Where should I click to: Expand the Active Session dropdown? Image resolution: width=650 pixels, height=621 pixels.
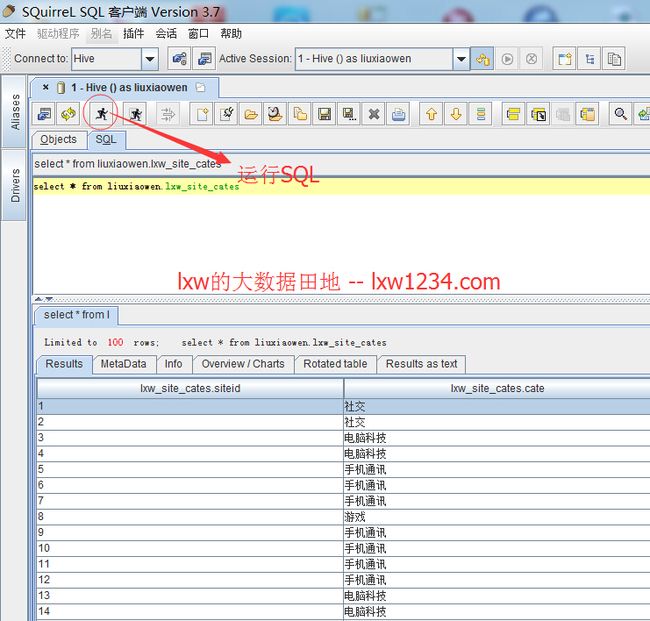[461, 59]
